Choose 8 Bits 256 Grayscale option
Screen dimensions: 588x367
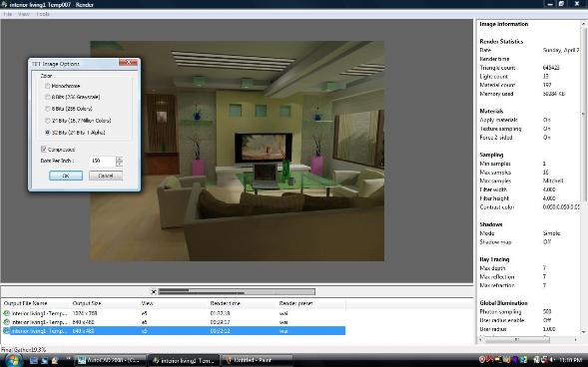pyautogui.click(x=48, y=97)
